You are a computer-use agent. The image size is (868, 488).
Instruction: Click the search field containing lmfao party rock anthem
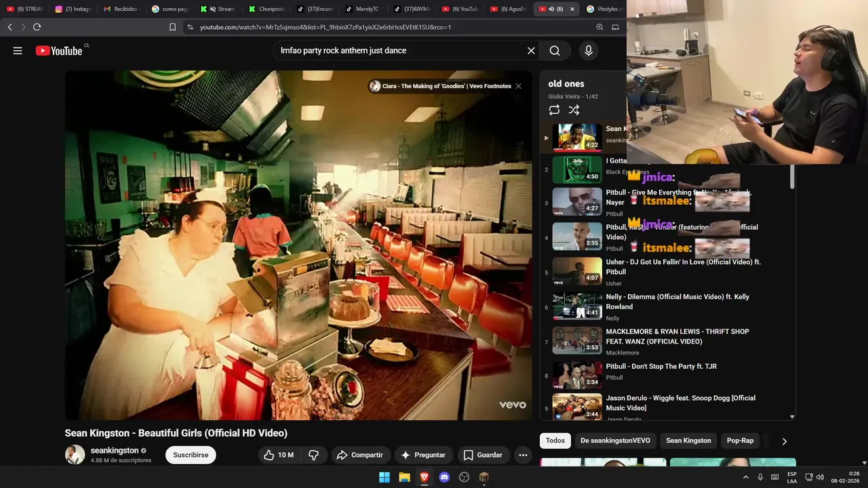click(400, 51)
